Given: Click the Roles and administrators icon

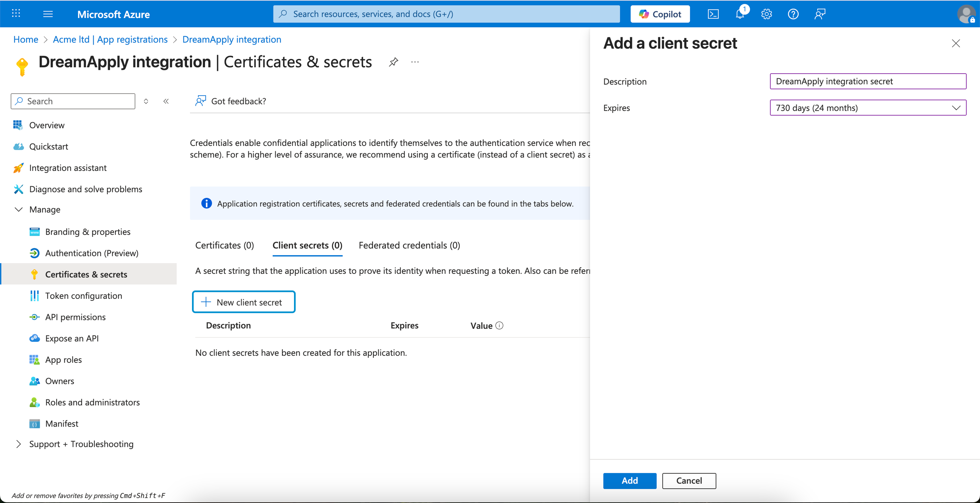Looking at the screenshot, I should tap(34, 402).
